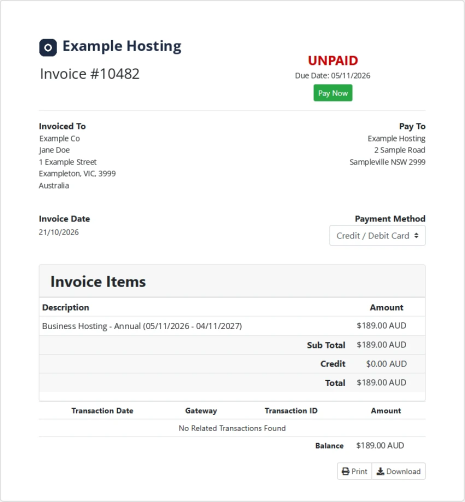Viewport: 465px width, 502px height.
Task: Click the Pay To heading
Action: point(412,126)
